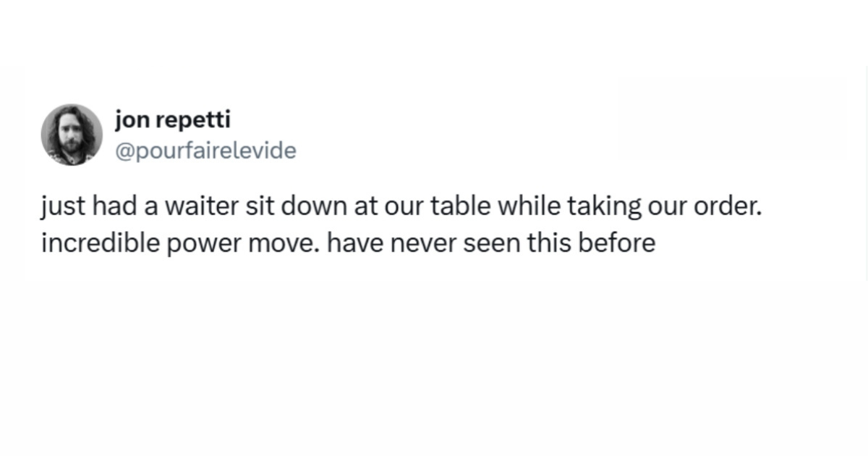The image size is (868, 456).
Task: Click the @pourfairelevide handle
Action: [x=205, y=151]
